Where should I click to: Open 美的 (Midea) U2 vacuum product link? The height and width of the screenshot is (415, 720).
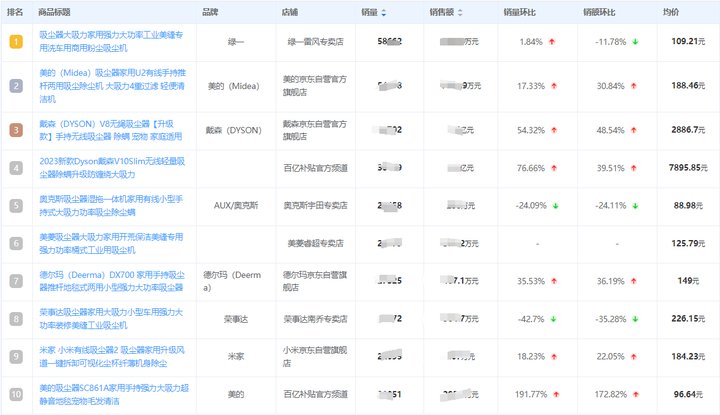112,86
